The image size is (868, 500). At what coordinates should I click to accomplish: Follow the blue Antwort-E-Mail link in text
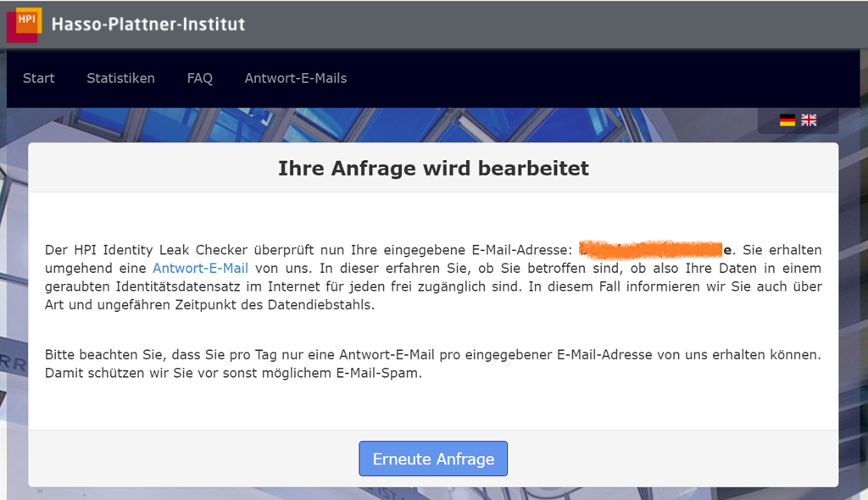pos(200,268)
